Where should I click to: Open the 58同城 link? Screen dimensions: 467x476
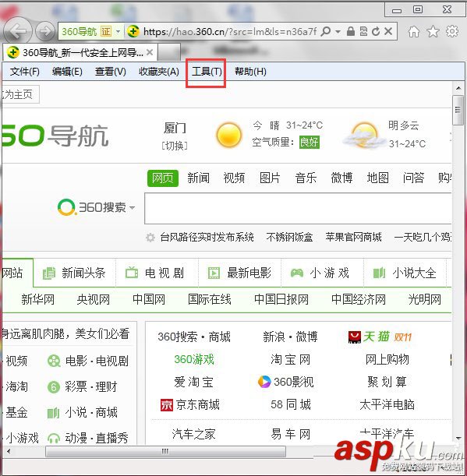[x=291, y=404]
